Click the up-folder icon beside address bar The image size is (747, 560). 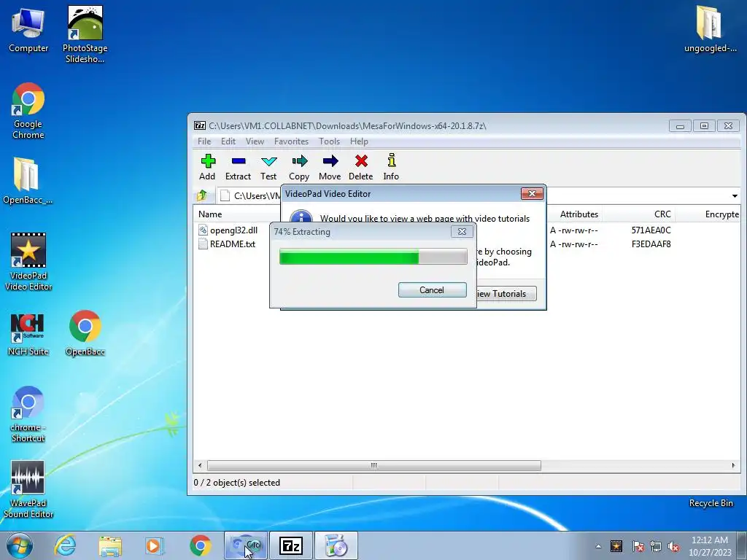(202, 195)
